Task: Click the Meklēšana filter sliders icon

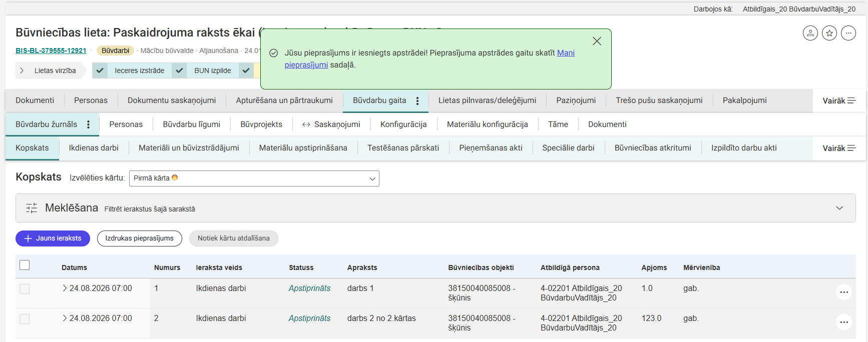Action: [x=32, y=208]
